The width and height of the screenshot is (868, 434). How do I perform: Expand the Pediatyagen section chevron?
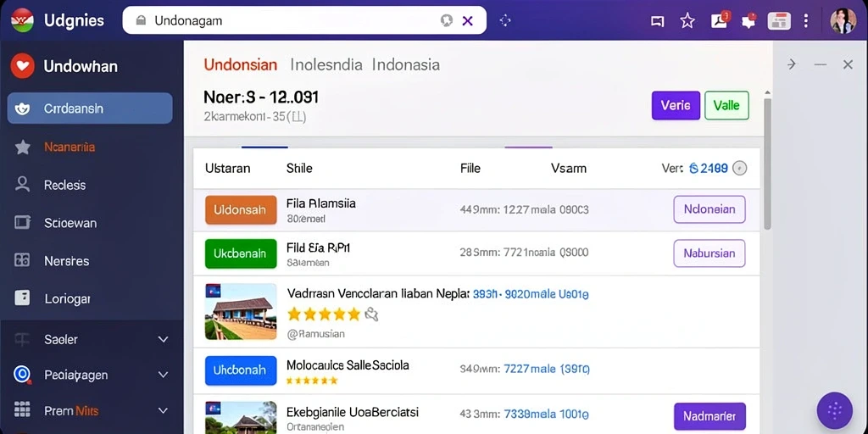tap(163, 375)
